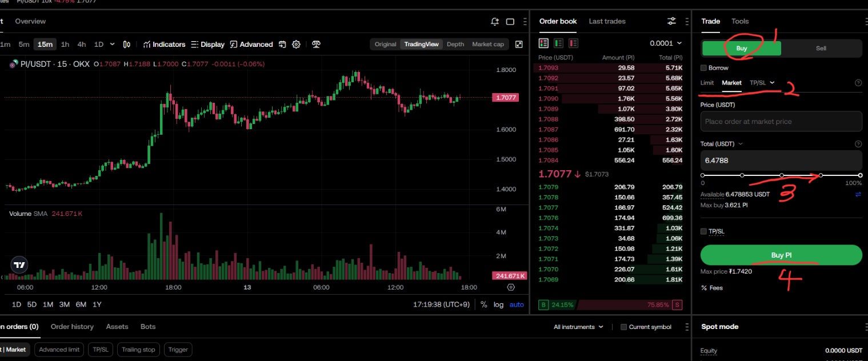
Task: Expand more timeframes chevron after 1D
Action: click(113, 45)
